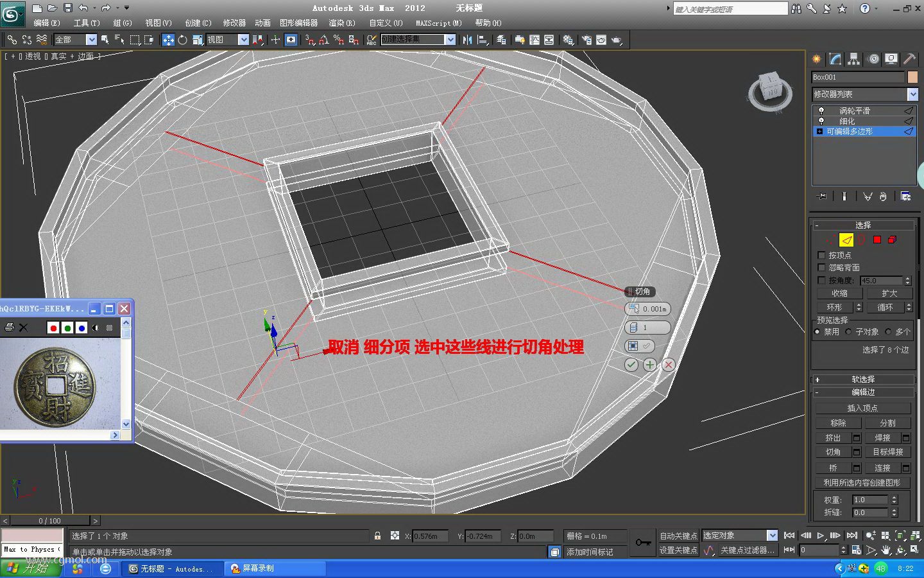
Task: Toggle the TurboSmooth modifier lightbulb
Action: pyautogui.click(x=821, y=110)
